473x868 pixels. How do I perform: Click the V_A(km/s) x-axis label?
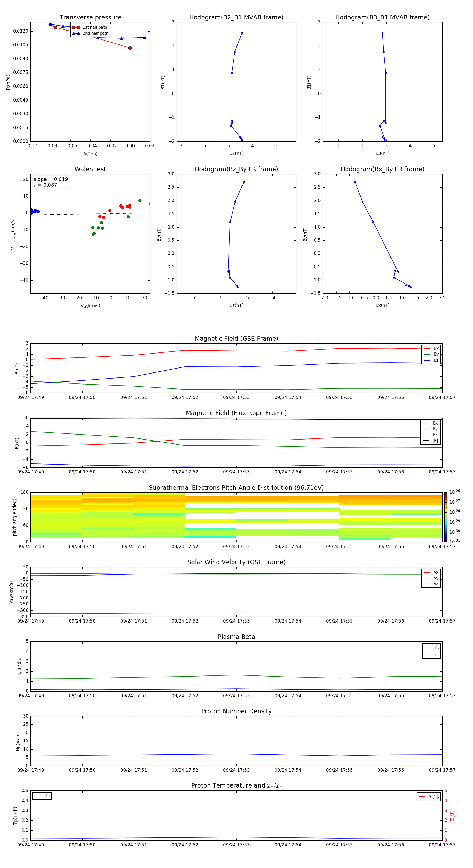tap(90, 306)
